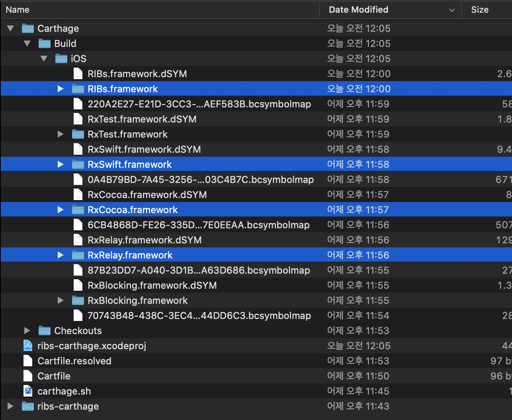Click RxSwift.framework folder icon
This screenshot has width=512, height=420.
coord(78,164)
